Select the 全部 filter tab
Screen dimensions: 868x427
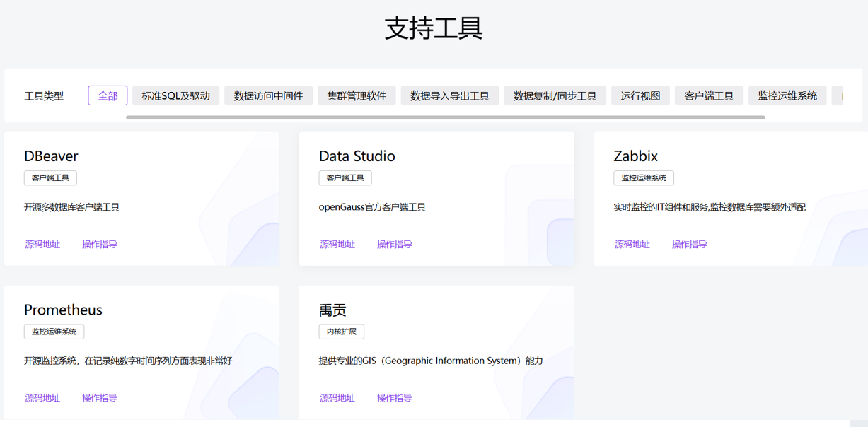pos(108,95)
